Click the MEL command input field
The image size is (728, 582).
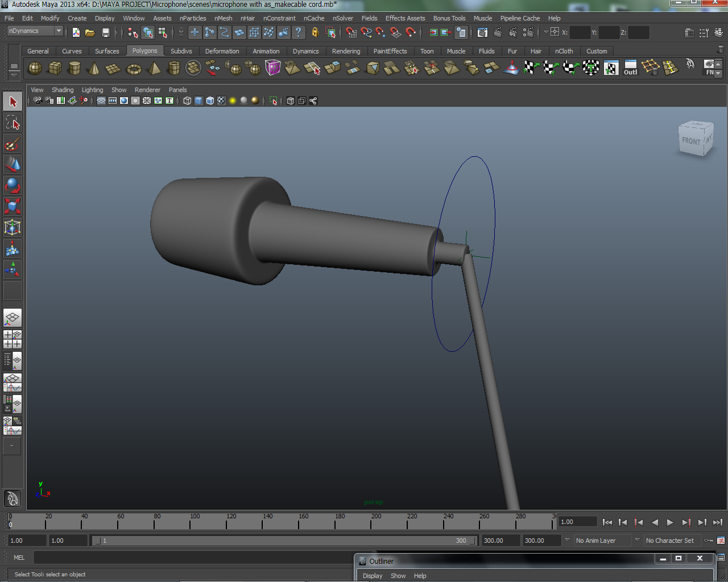pos(193,558)
